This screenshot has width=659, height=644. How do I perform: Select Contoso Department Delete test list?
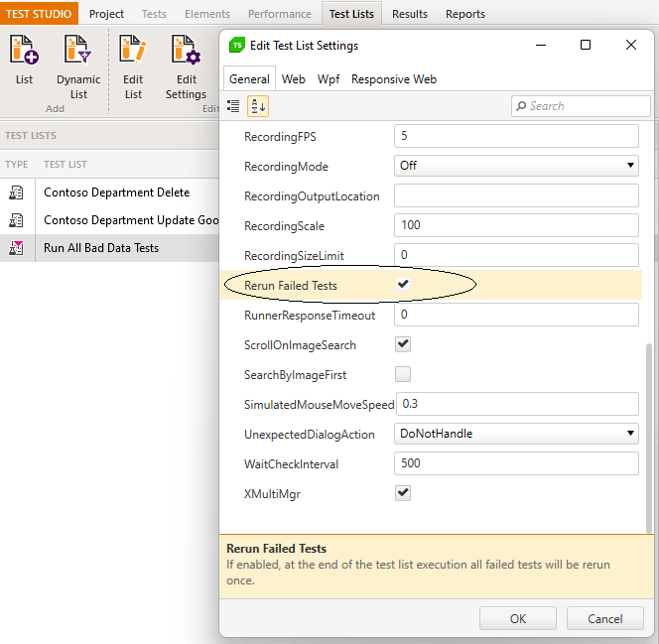pos(116,193)
